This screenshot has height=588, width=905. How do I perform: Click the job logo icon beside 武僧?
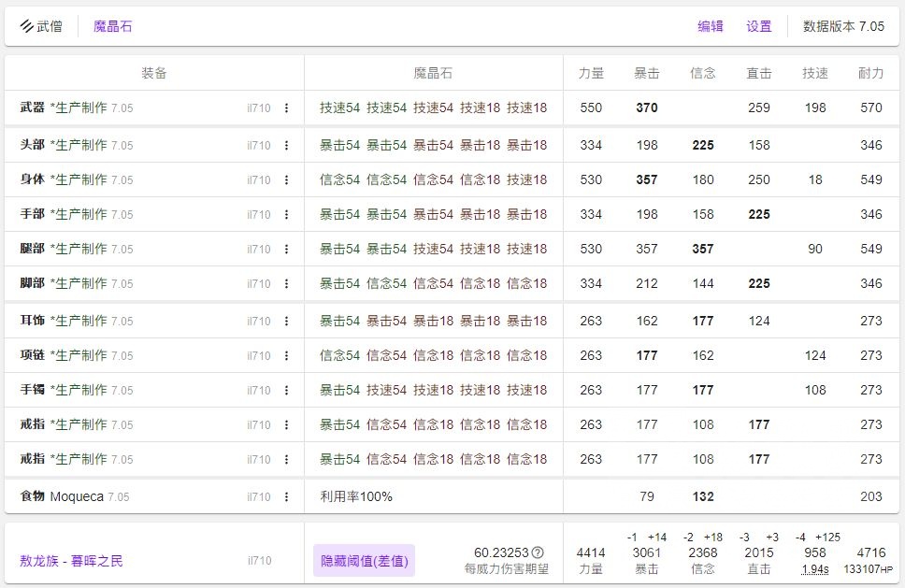pos(26,26)
